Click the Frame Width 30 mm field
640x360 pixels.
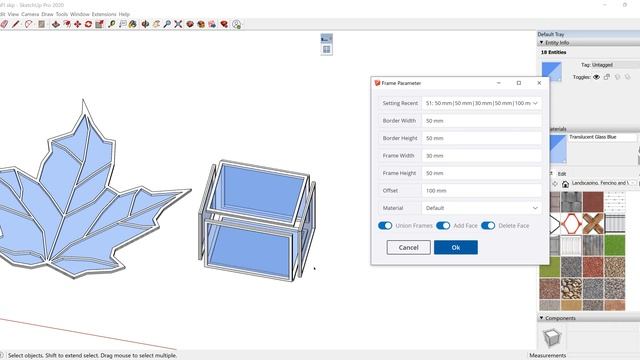pyautogui.click(x=482, y=156)
